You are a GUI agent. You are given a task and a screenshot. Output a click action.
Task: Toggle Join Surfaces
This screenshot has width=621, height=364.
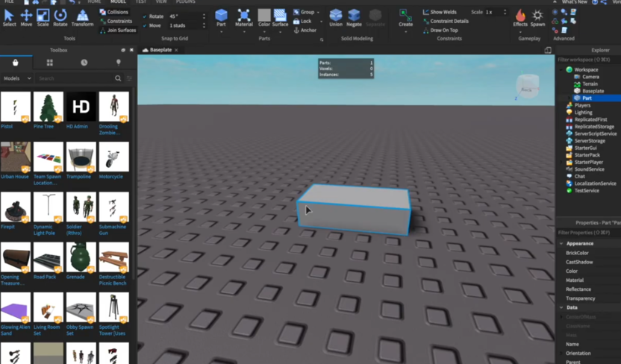click(x=118, y=30)
